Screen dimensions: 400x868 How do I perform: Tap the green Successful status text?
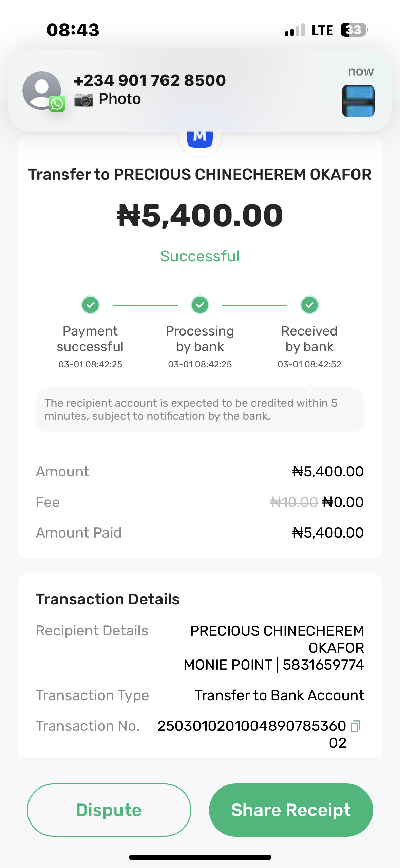[200, 256]
